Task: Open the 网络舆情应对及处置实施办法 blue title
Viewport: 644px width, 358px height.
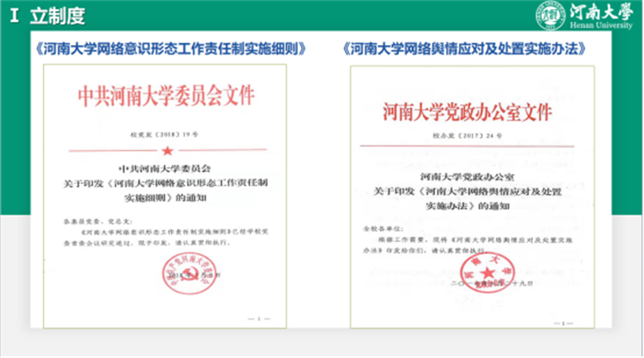Action: click(464, 49)
